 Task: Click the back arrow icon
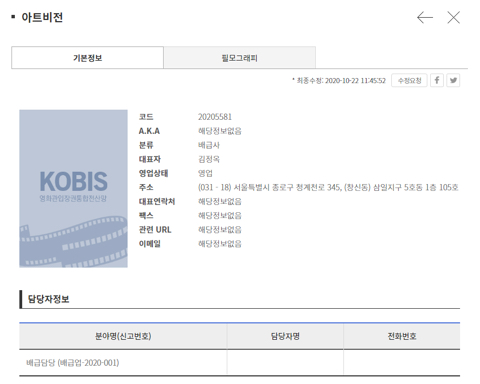point(425,17)
